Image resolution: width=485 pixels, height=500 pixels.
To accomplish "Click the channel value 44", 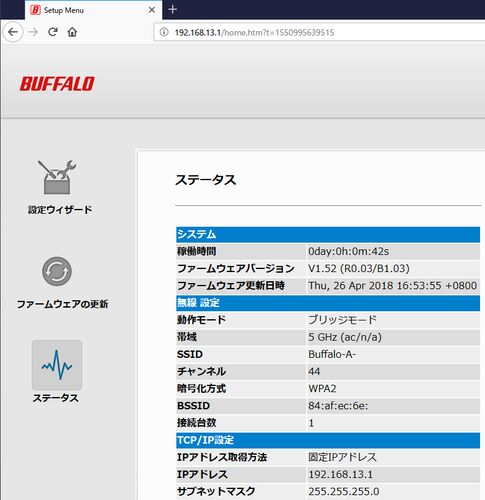I will [314, 371].
